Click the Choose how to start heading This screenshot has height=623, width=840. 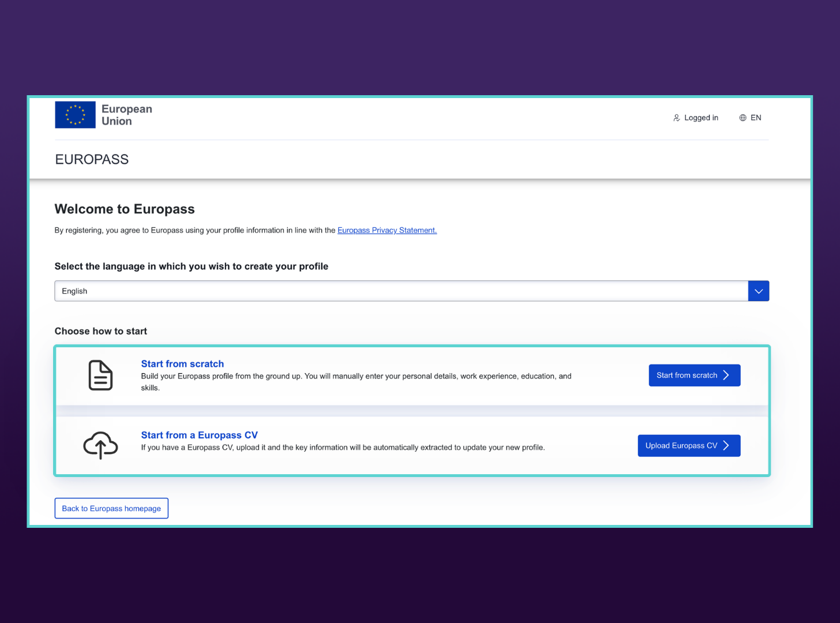[101, 331]
